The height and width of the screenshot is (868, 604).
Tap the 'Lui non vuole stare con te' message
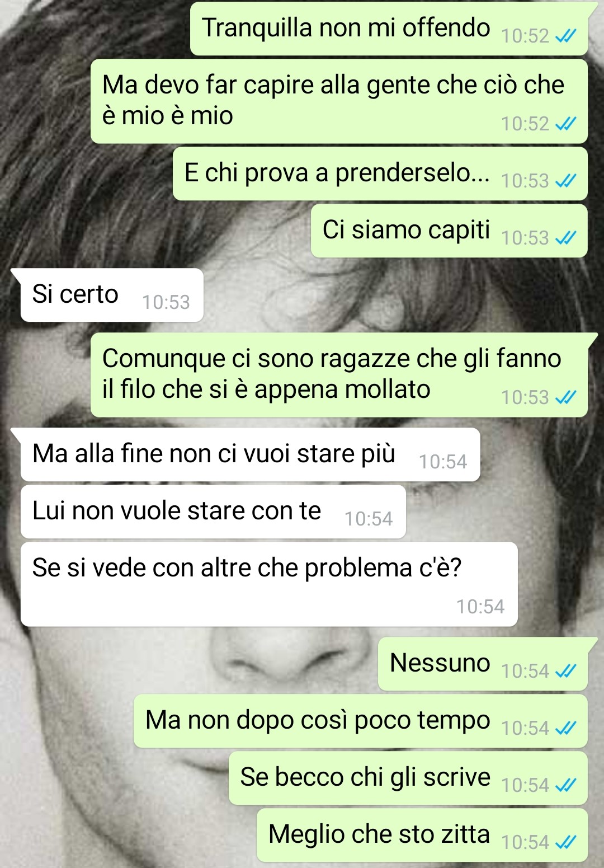pyautogui.click(x=213, y=512)
